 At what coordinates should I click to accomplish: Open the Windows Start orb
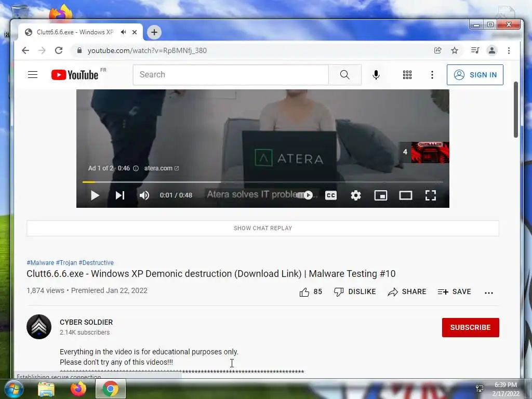click(x=14, y=389)
